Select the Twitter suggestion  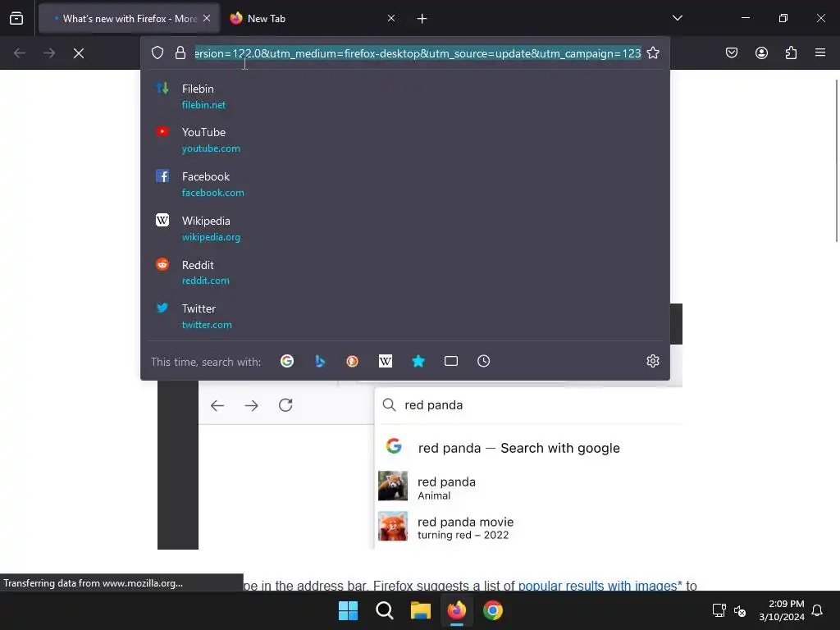(405, 316)
